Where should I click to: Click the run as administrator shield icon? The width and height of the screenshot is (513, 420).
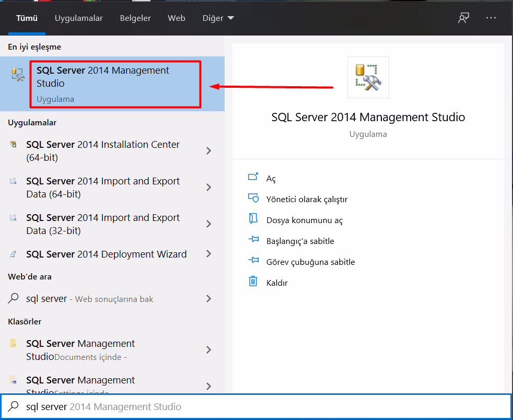point(253,198)
